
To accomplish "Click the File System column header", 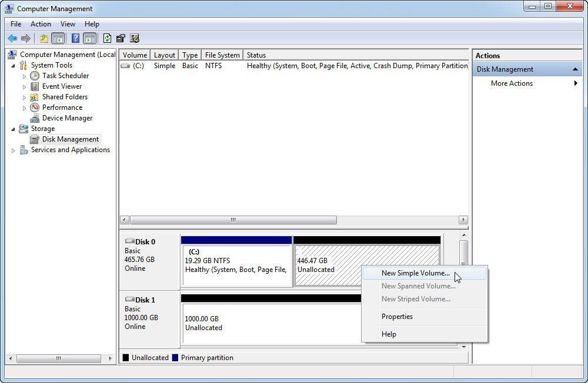I will tap(222, 55).
